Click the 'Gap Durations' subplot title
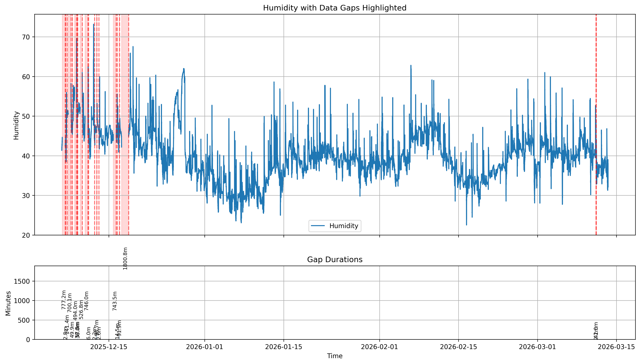The width and height of the screenshot is (640, 364). pos(335,259)
